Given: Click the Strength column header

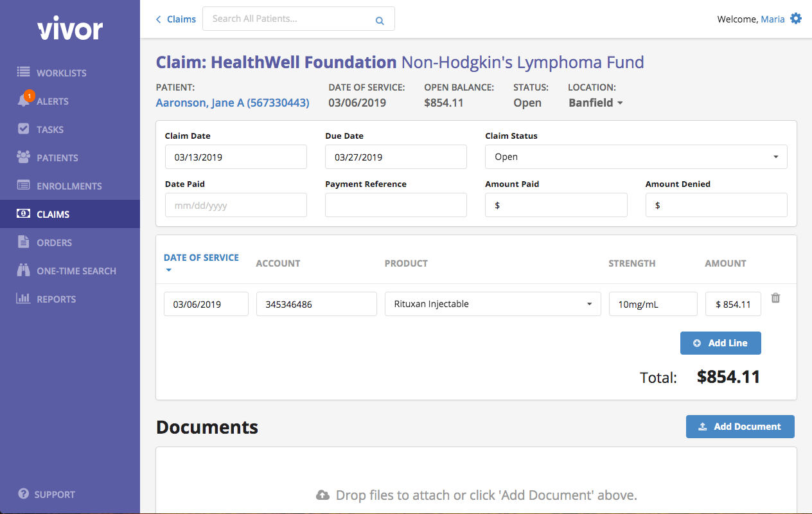Looking at the screenshot, I should (632, 263).
